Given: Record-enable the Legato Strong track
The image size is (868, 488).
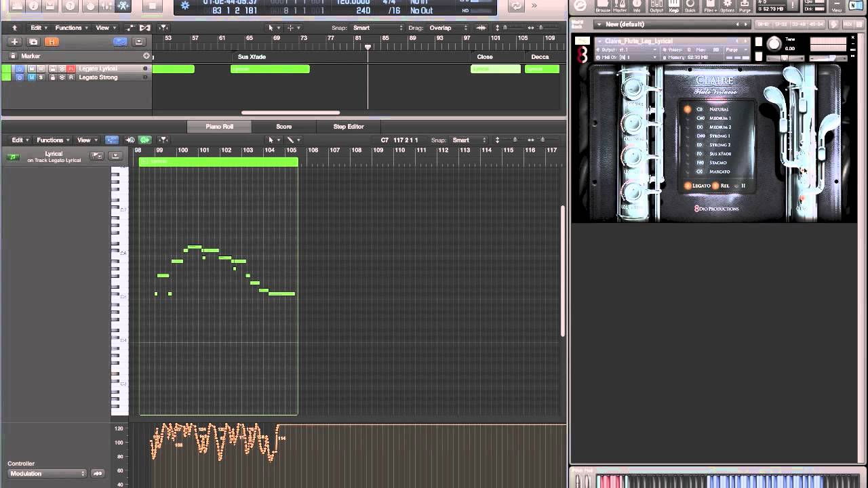Looking at the screenshot, I should click(71, 77).
